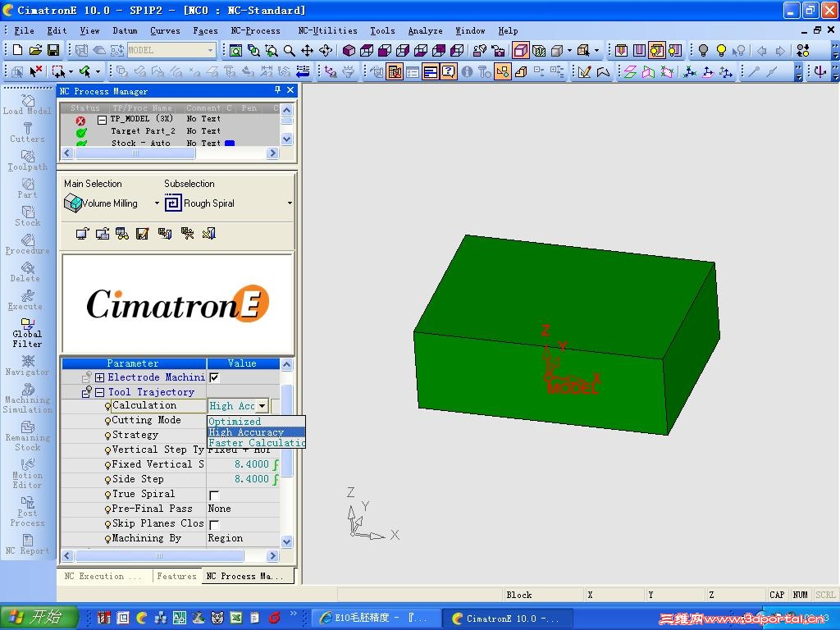This screenshot has width=840, height=630.
Task: Open the Calculation value dropdown arrow
Action: click(262, 406)
